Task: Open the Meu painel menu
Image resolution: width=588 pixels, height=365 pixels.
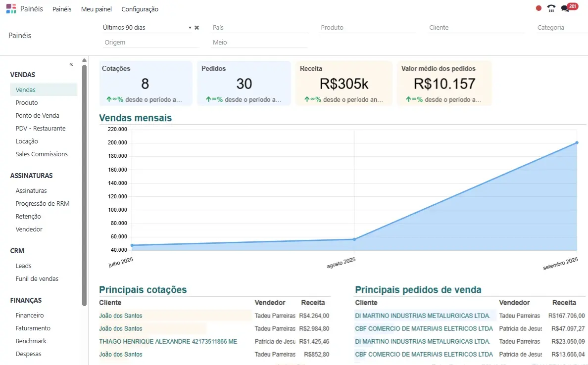Action: [96, 9]
